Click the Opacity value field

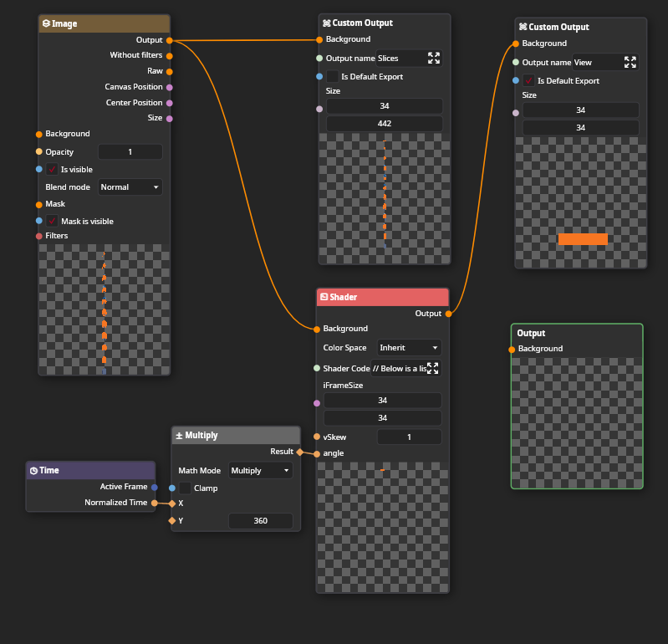click(x=130, y=152)
